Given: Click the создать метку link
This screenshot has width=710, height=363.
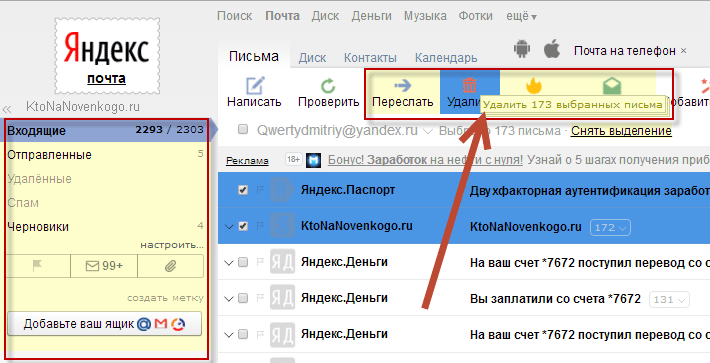Looking at the screenshot, I should pos(165,298).
